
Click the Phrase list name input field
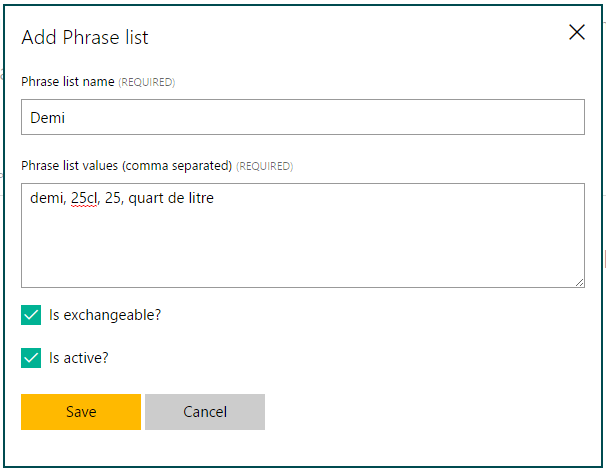pyautogui.click(x=302, y=117)
